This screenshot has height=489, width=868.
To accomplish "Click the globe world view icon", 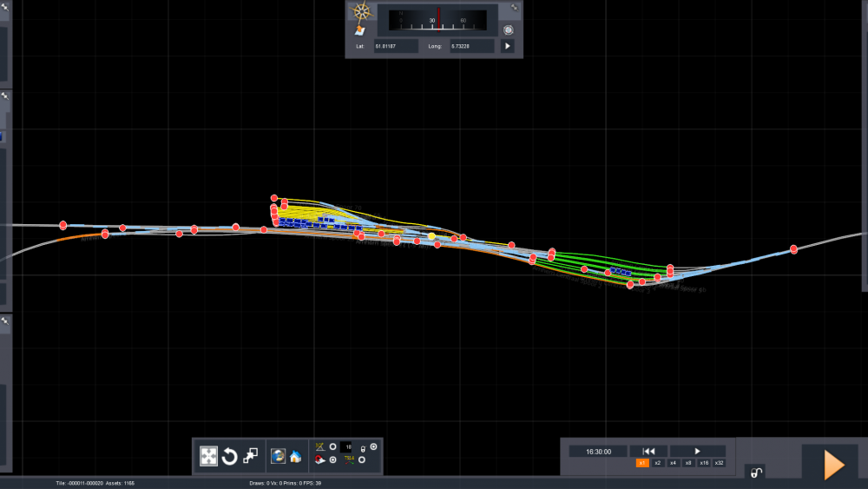I will (279, 456).
